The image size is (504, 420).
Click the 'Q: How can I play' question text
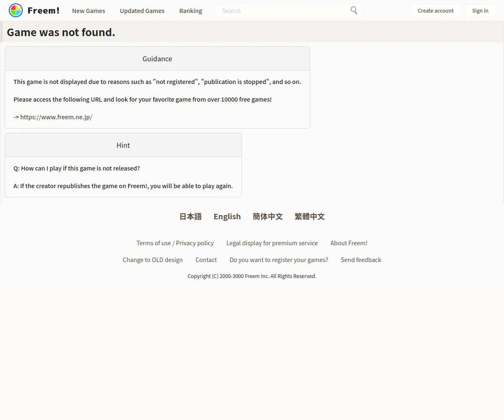[x=76, y=168]
